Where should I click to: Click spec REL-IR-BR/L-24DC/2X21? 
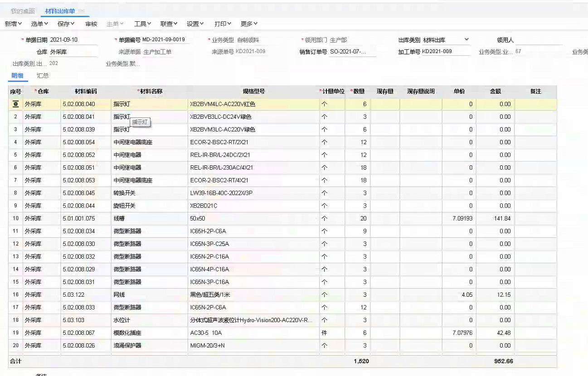(253, 155)
